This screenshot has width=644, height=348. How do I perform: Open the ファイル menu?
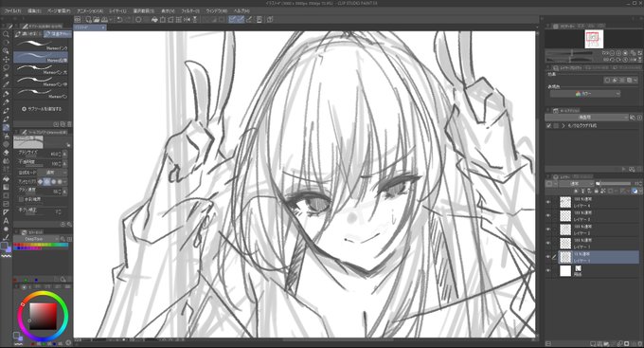12,10
